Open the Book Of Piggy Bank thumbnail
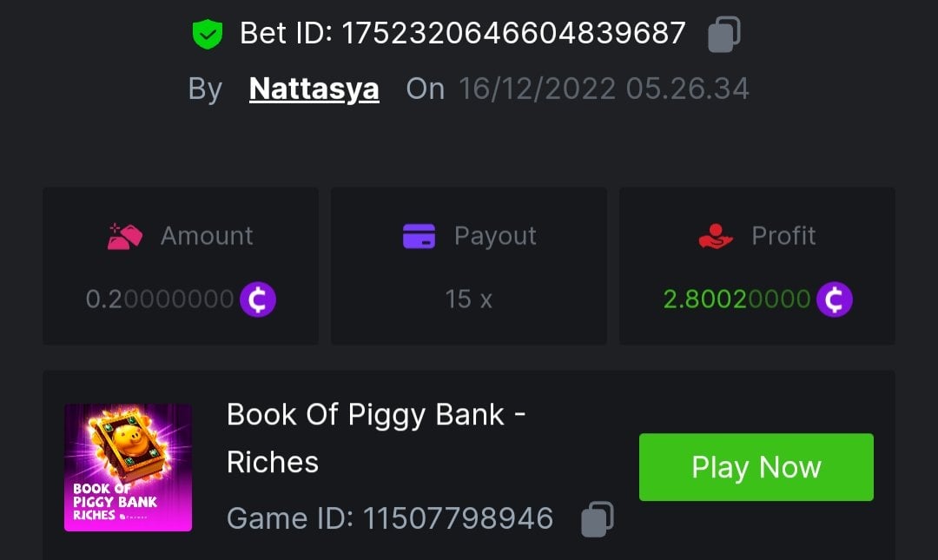 [x=128, y=467]
